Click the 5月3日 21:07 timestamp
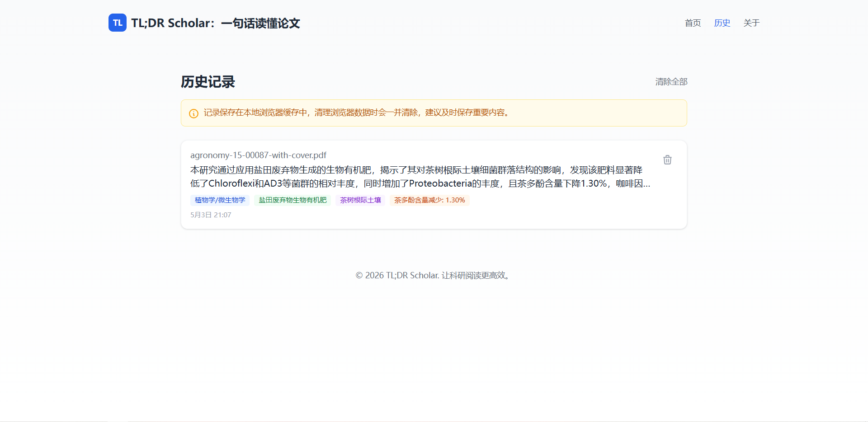This screenshot has width=868, height=422. tap(211, 215)
